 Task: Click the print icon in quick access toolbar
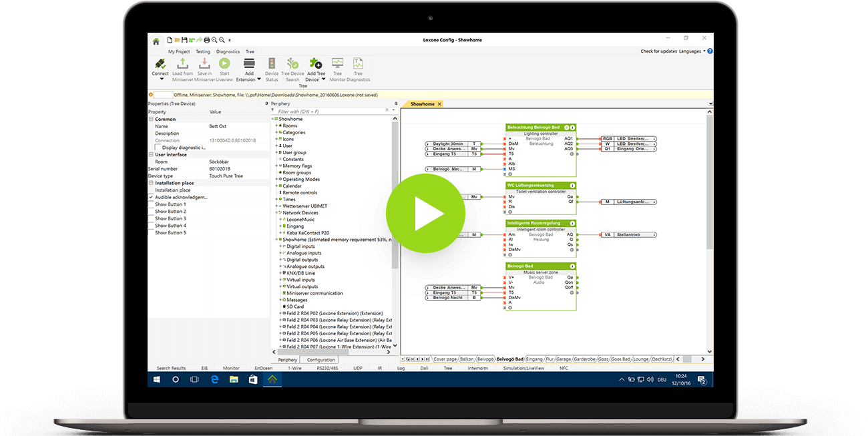pos(206,41)
